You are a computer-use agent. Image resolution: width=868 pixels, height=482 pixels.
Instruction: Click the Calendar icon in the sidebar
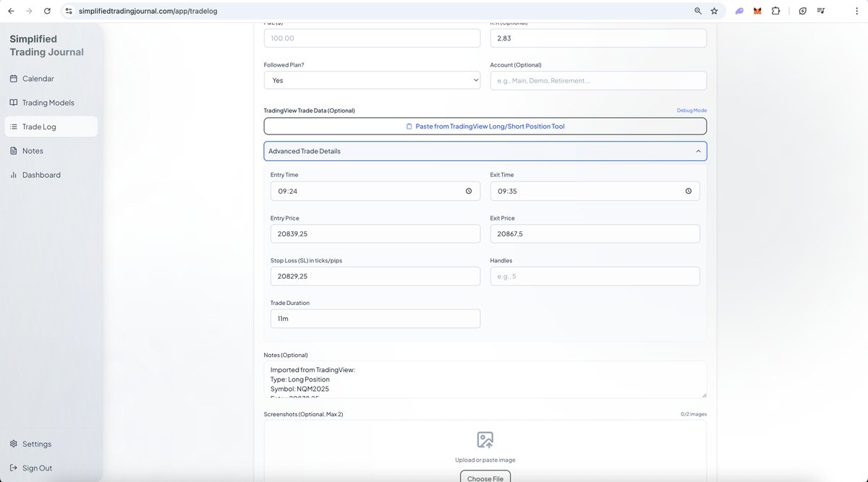click(x=14, y=79)
